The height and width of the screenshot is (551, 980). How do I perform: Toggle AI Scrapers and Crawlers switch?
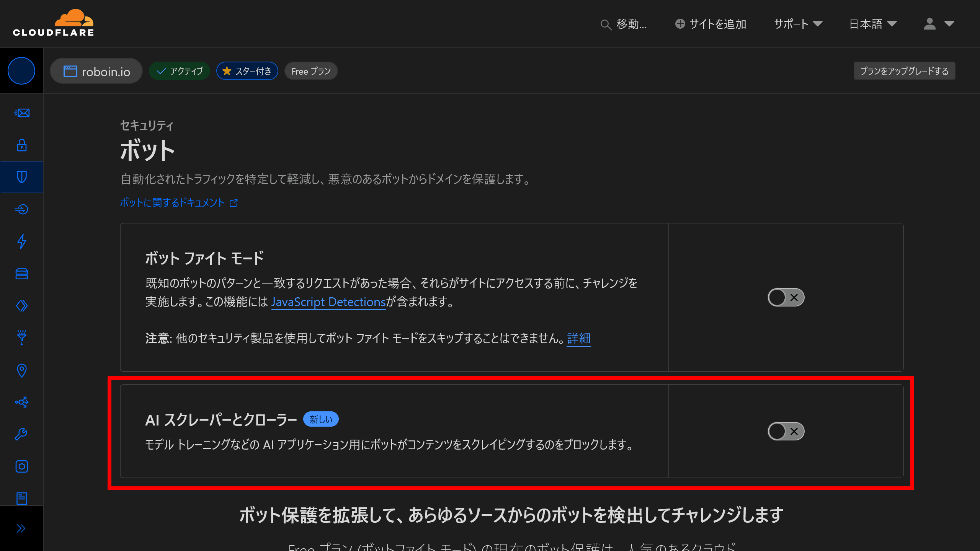click(x=786, y=431)
